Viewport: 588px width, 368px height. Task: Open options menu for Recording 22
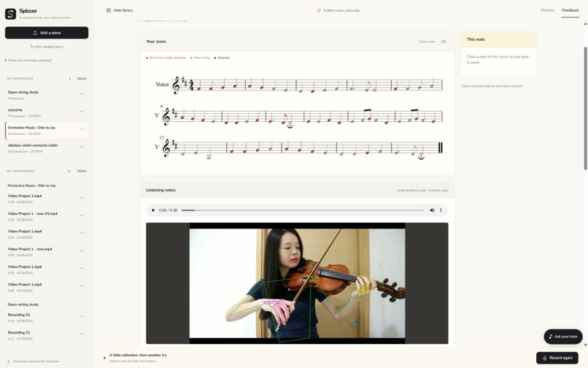point(82,317)
